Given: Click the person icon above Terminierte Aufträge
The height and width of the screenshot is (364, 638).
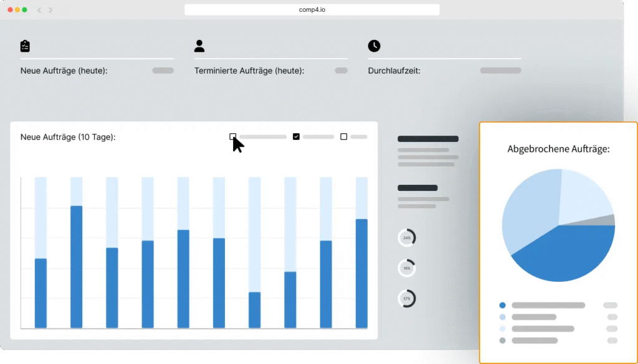Looking at the screenshot, I should click(x=199, y=46).
